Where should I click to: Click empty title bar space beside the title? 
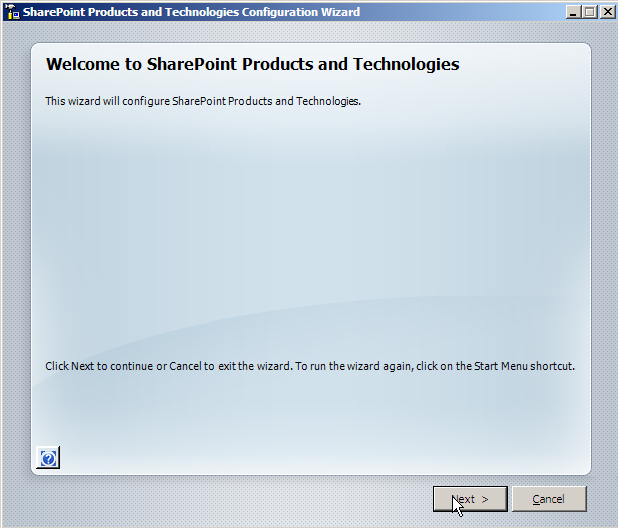coord(460,12)
